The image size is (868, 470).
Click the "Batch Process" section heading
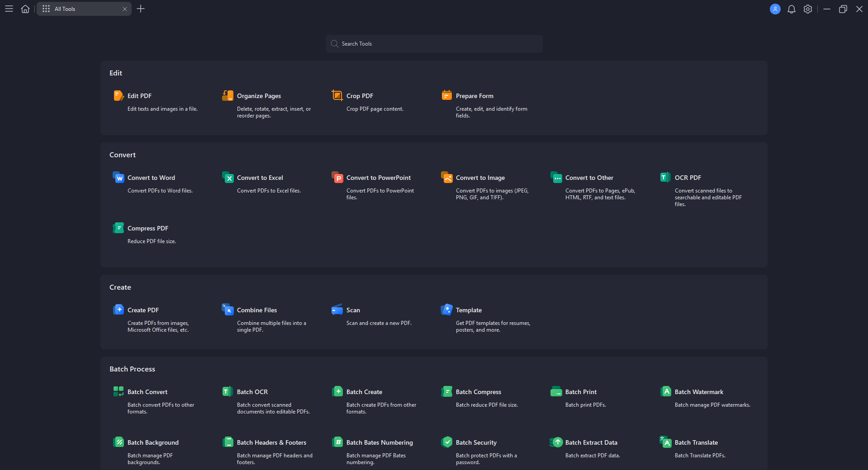pos(132,369)
